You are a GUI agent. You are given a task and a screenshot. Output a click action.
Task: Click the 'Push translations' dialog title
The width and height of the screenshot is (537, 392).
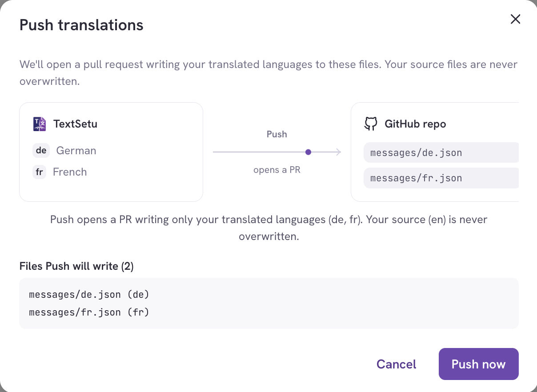point(81,25)
